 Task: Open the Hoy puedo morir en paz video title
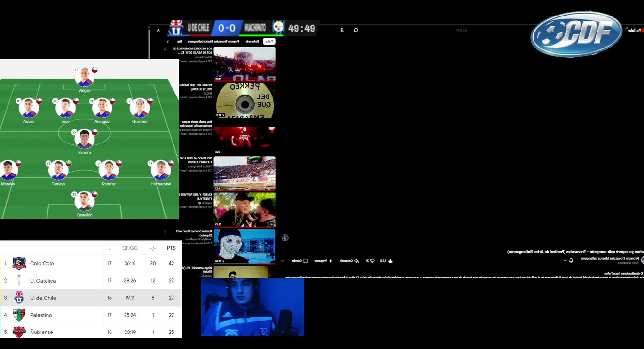coord(196,124)
